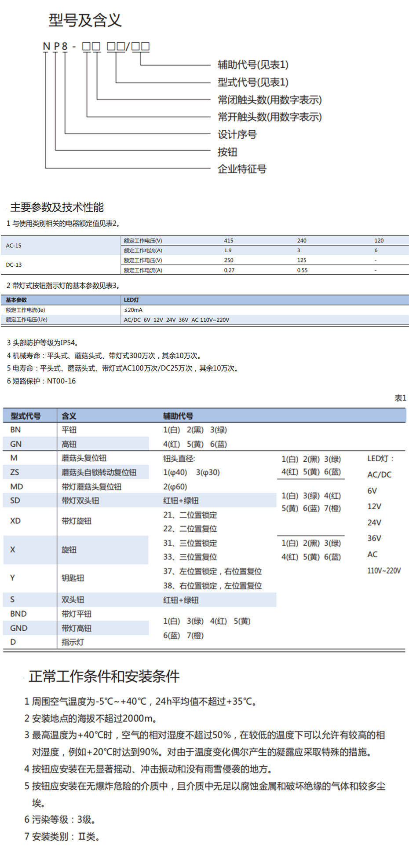Image resolution: width=409 pixels, height=868 pixels.
Task: Click the type code "BND"
Action: click(x=18, y=614)
